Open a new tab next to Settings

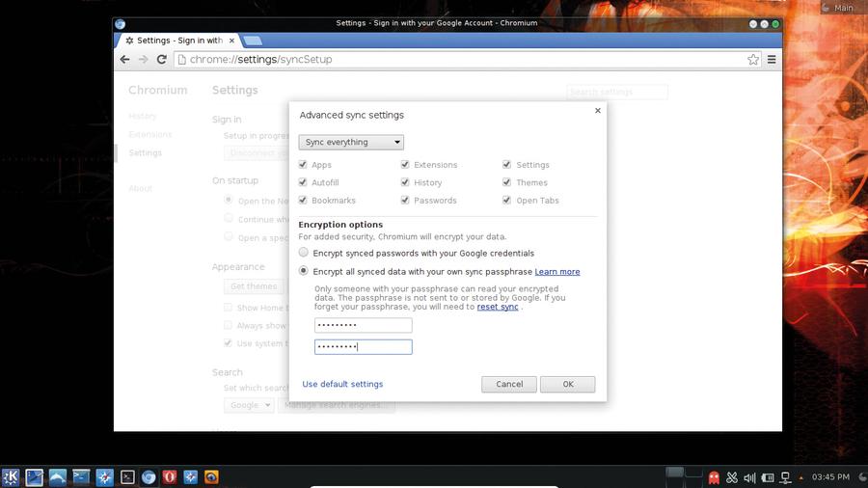253,41
